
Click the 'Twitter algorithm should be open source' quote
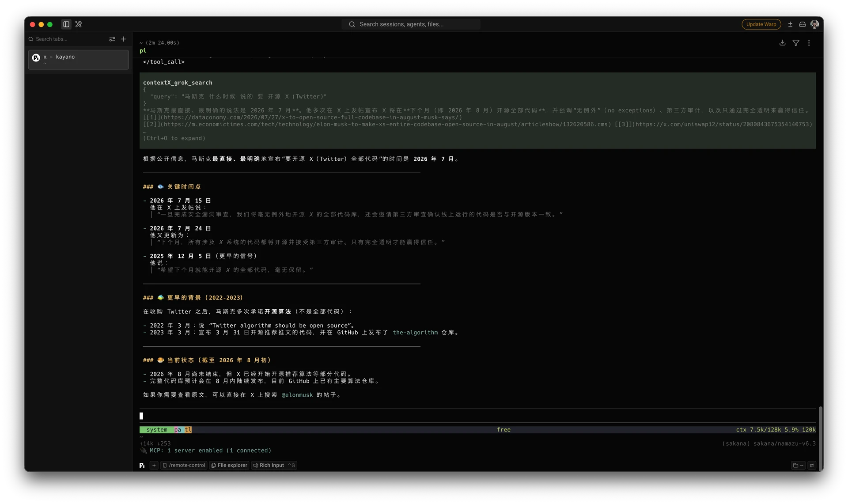(x=281, y=326)
